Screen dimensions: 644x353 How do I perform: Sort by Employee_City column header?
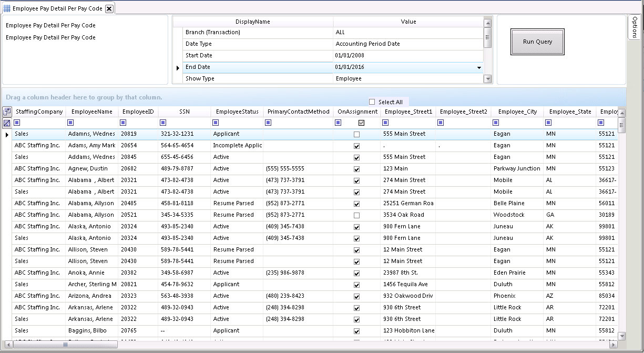click(517, 112)
